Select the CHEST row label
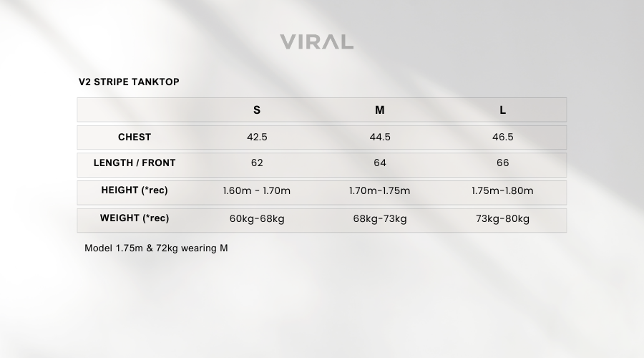This screenshot has width=644, height=358. 135,137
